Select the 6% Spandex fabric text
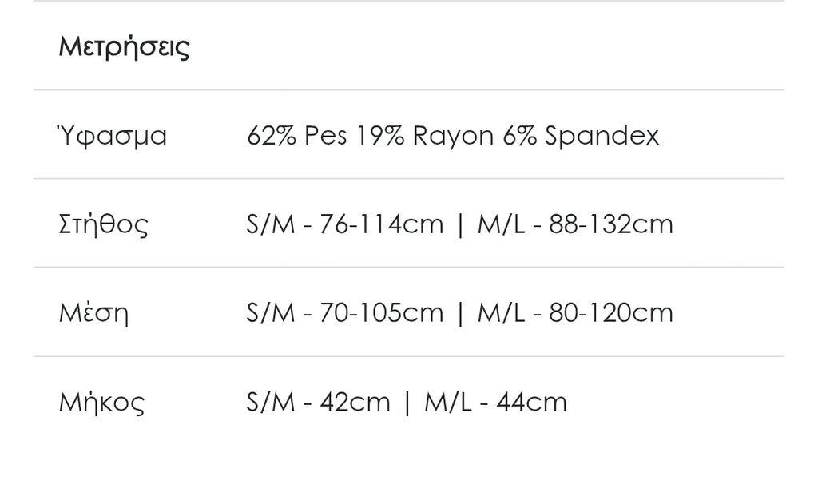Viewport: 818px width, 504px height. [x=581, y=136]
